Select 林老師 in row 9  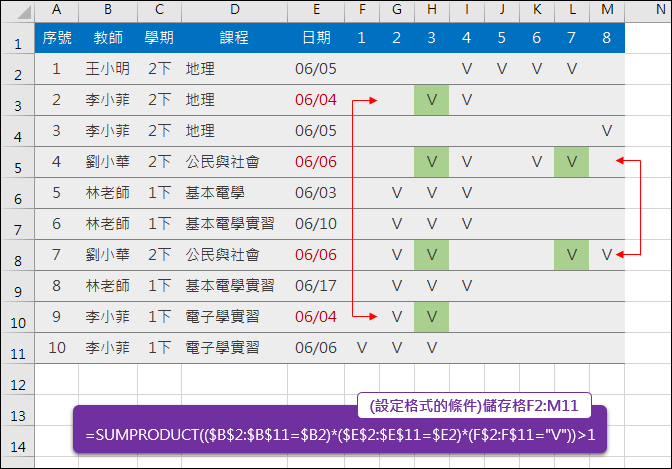108,286
